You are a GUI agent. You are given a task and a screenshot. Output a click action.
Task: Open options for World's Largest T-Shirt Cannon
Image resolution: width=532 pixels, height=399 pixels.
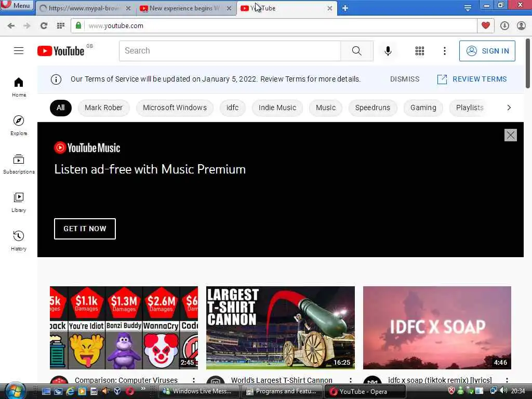(351, 380)
